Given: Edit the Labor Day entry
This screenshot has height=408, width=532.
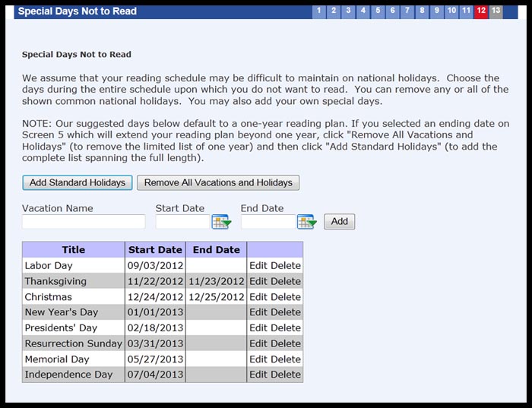Looking at the screenshot, I should point(258,266).
